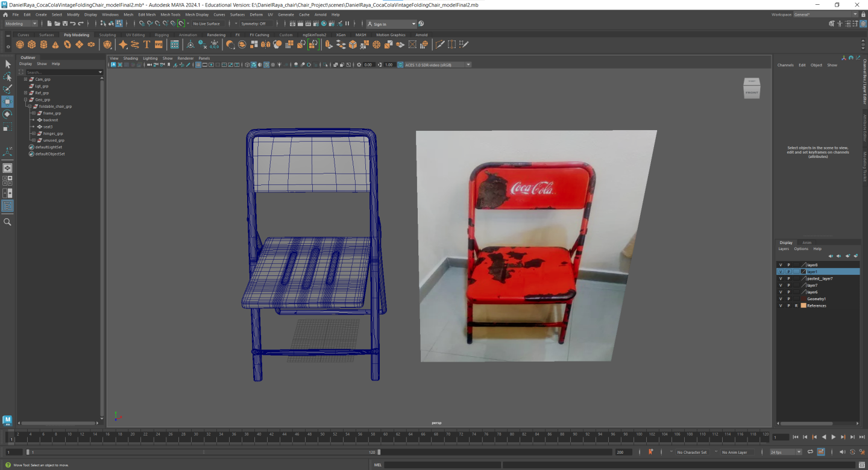Image resolution: width=868 pixels, height=470 pixels.
Task: Open the Symmetry: Off dropdown
Action: pos(256,23)
